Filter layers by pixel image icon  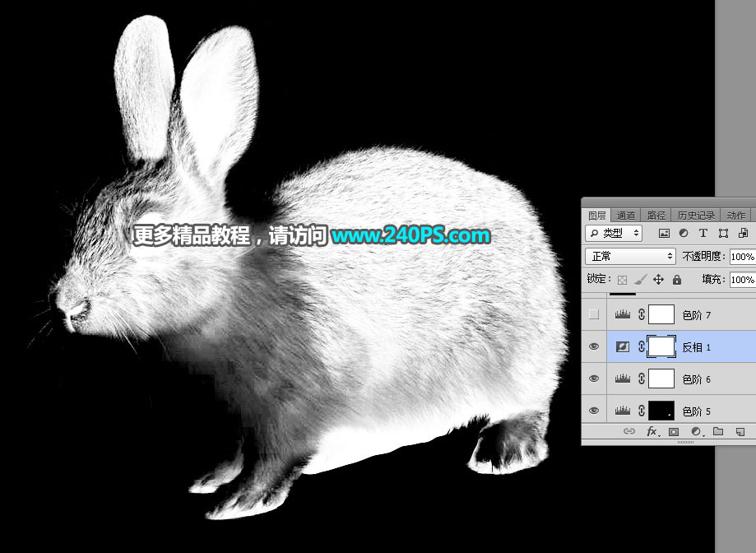point(664,234)
